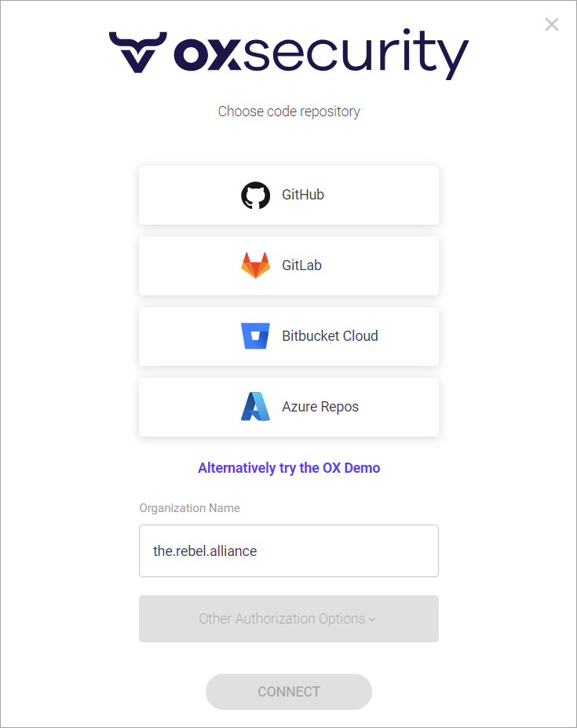The width and height of the screenshot is (577, 728).
Task: Click the GitHub octocat icon
Action: [255, 195]
